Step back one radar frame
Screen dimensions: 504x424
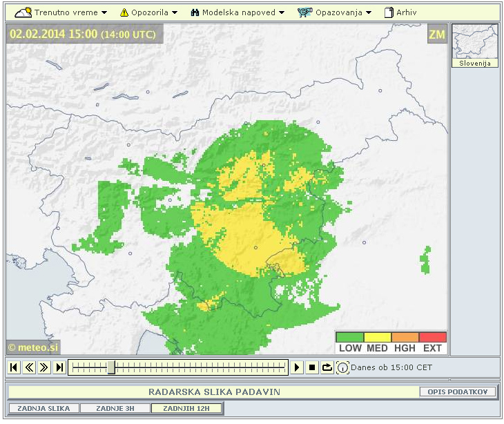30,367
